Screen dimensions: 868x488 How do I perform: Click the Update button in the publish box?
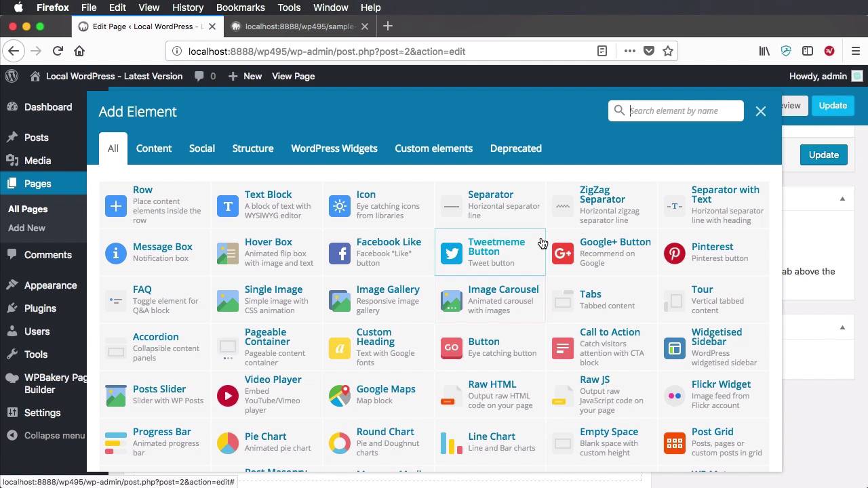click(x=824, y=155)
